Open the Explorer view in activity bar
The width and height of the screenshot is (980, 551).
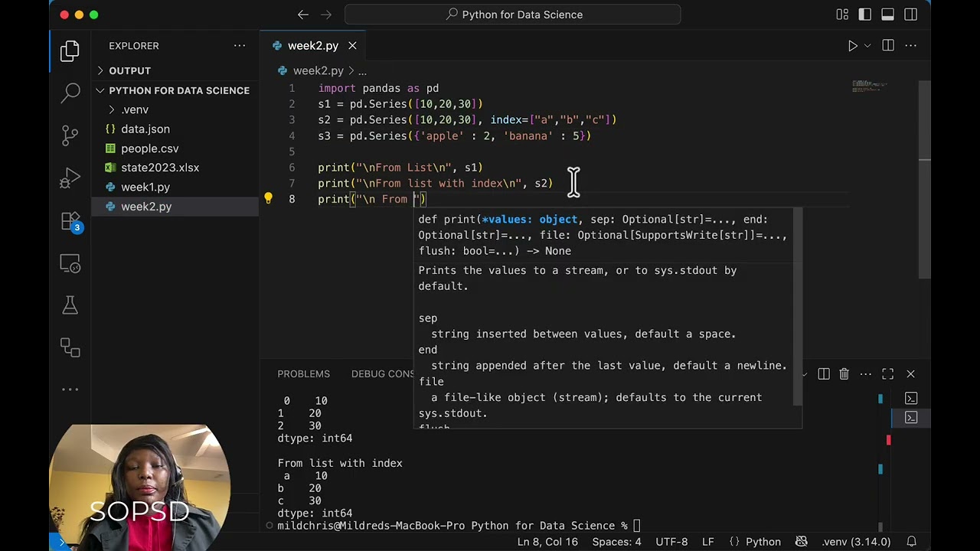tap(70, 51)
